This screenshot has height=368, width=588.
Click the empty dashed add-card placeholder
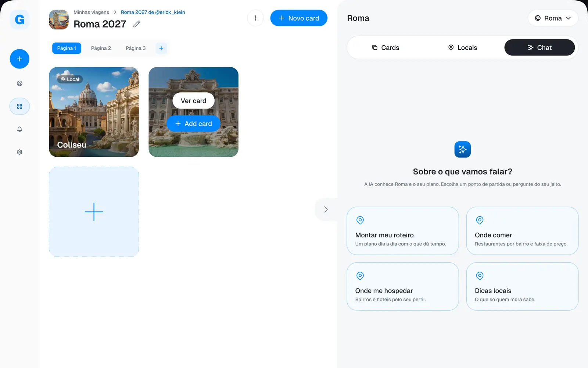[x=94, y=212]
